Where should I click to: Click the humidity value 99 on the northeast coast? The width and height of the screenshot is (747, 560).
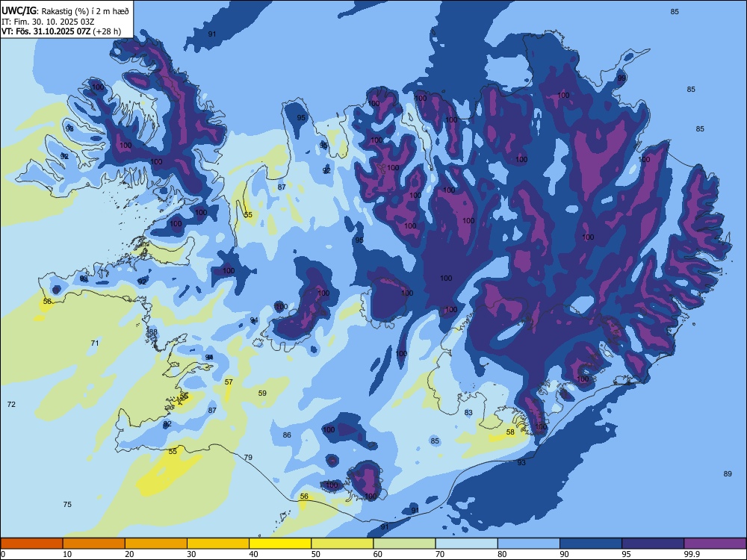pos(622,78)
